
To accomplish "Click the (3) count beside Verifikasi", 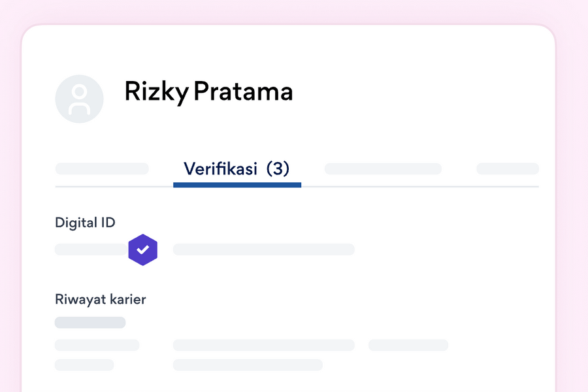I will point(278,169).
